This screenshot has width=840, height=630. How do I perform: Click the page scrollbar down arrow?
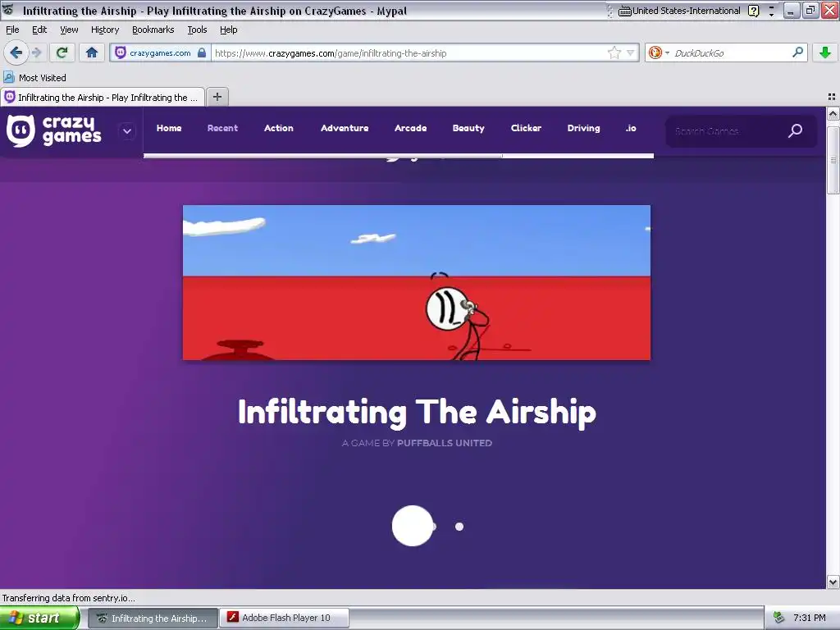click(x=833, y=582)
